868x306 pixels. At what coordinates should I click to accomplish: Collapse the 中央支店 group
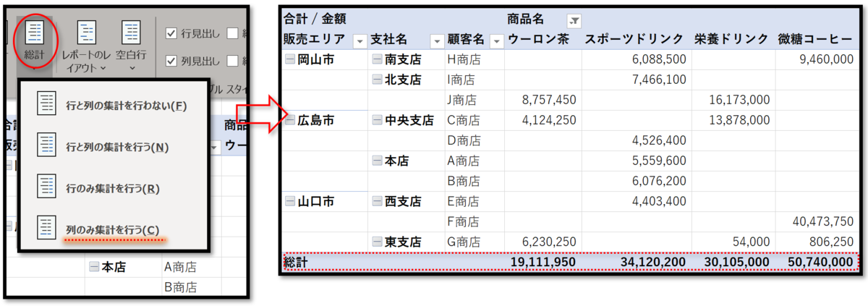pos(377,121)
